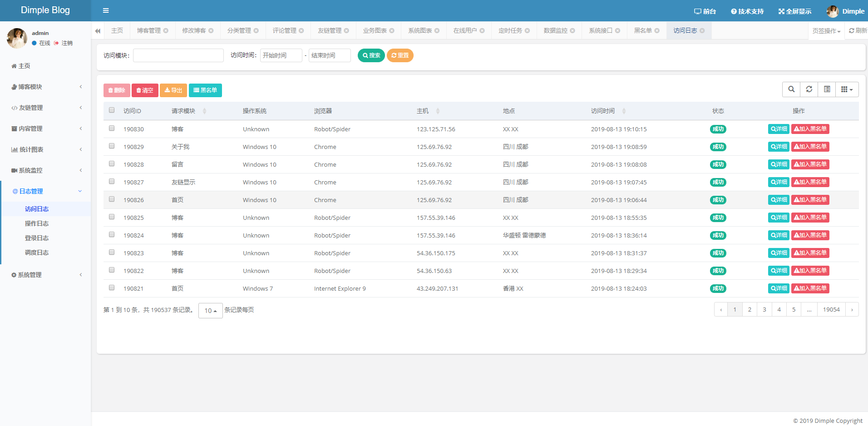Go to pagination page 2
The image size is (868, 426).
pos(750,310)
